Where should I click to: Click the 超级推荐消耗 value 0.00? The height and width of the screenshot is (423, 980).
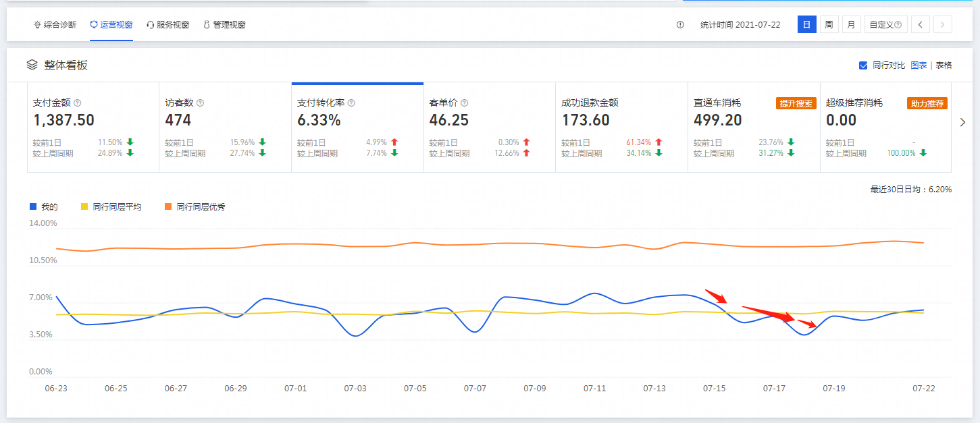click(842, 121)
